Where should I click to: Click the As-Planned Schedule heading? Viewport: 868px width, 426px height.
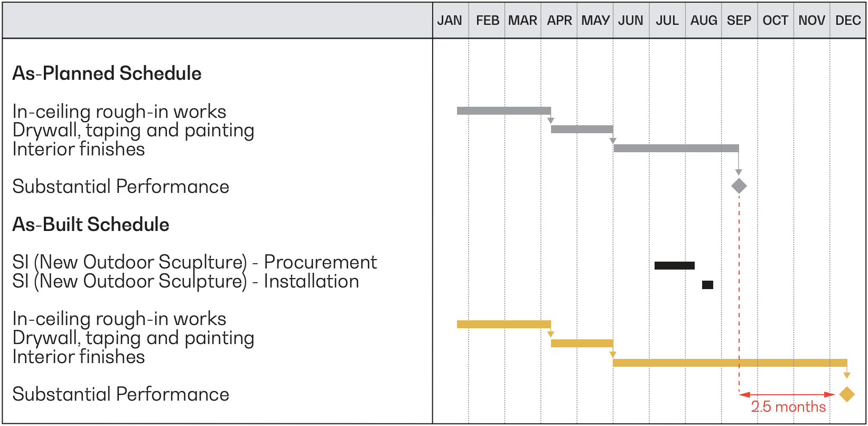107,73
